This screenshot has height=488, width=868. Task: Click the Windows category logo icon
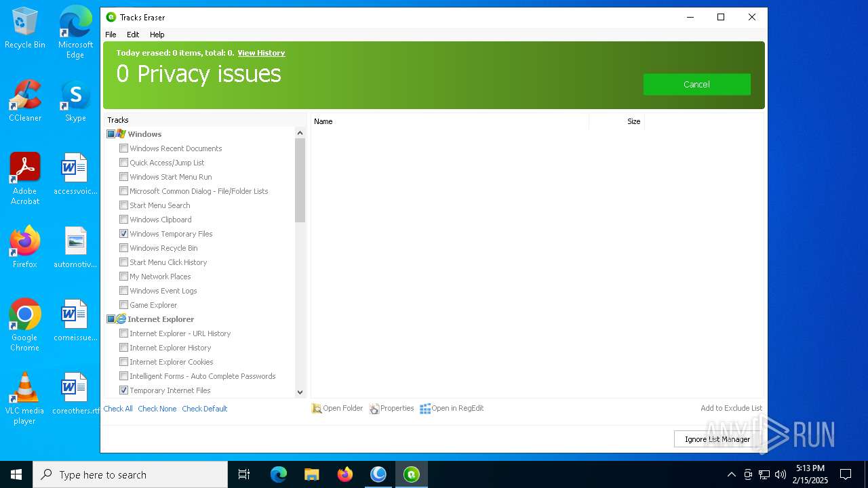coord(121,134)
